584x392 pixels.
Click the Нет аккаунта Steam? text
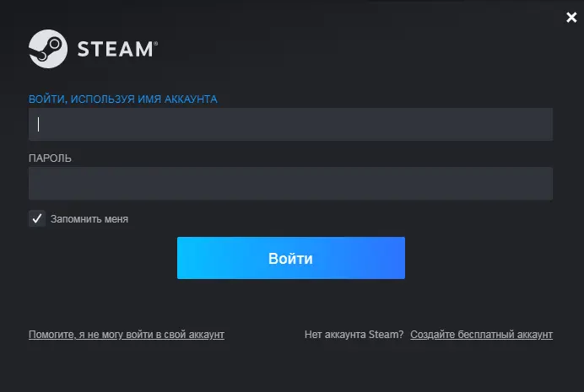(354, 335)
